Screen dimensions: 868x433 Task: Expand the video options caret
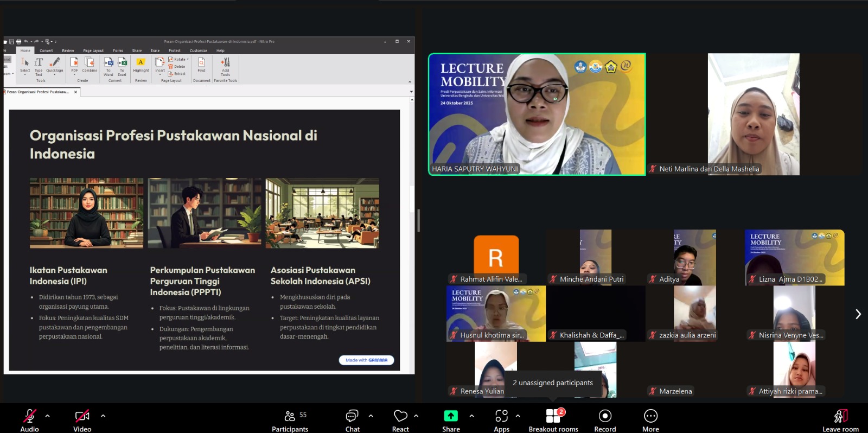click(103, 416)
